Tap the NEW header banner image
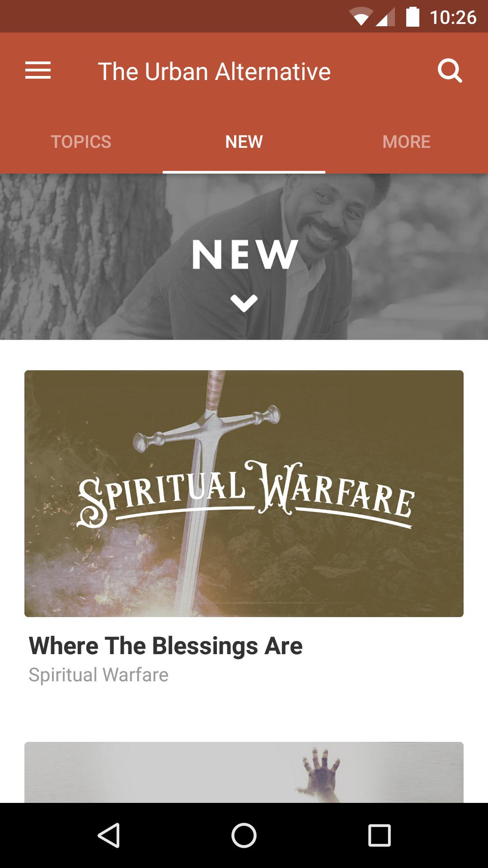This screenshot has height=868, width=488. [244, 257]
